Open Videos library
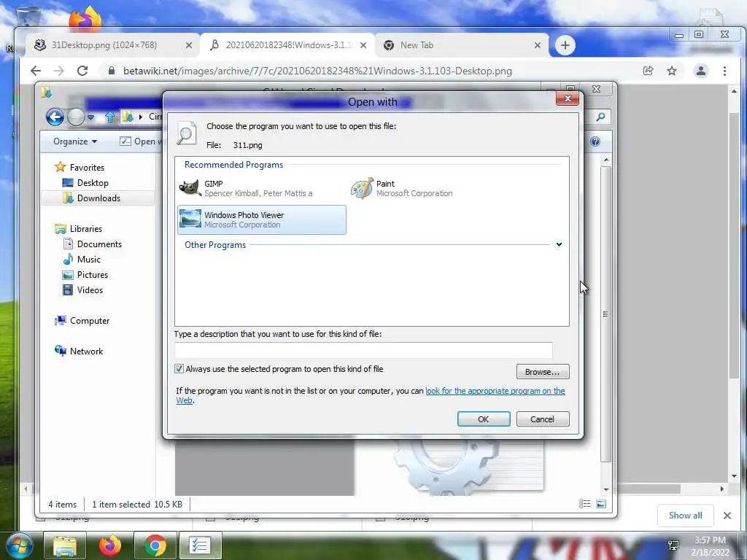Screen dimensions: 747x560 pyautogui.click(x=83, y=290)
